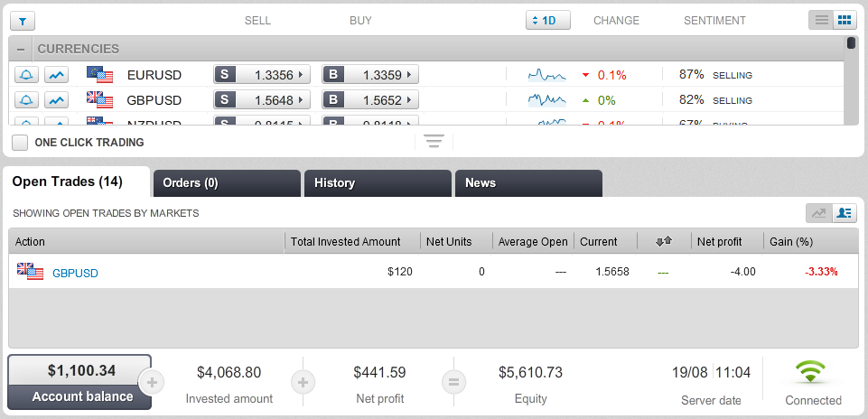Open the News tab

click(x=528, y=183)
